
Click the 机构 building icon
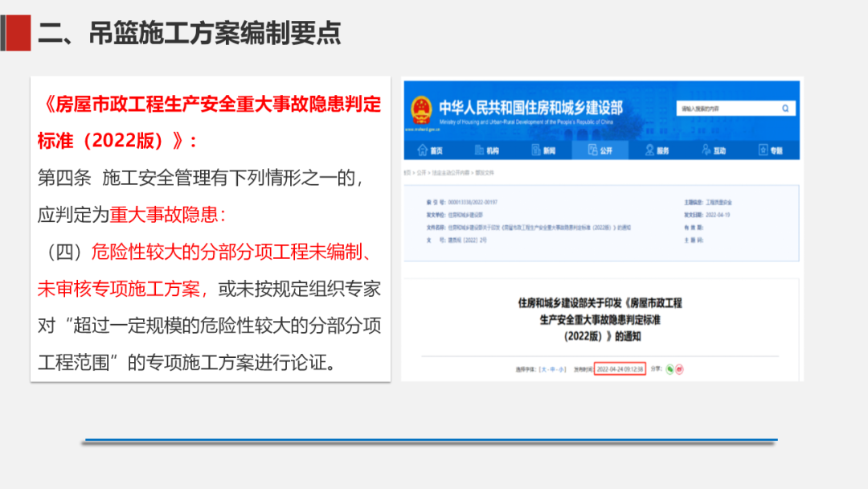pos(479,150)
